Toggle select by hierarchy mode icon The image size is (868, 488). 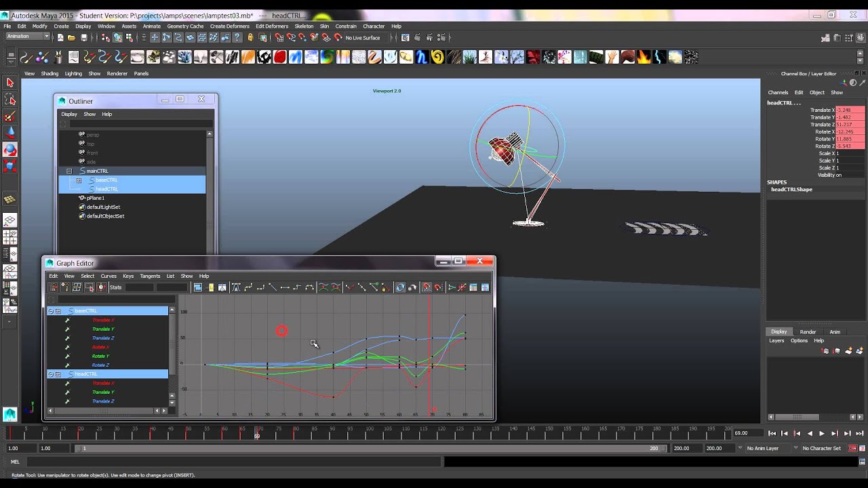click(106, 38)
